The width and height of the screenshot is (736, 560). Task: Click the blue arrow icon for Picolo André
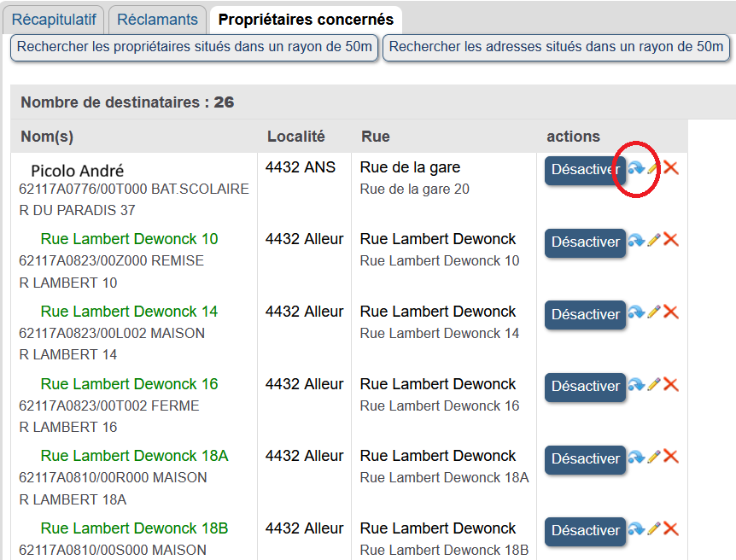(x=636, y=169)
